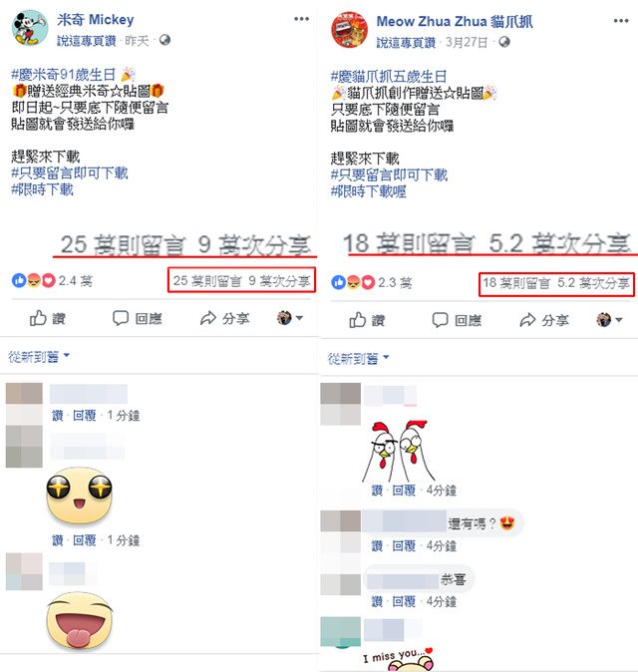Expand 從新到舊 comment sorting under the Mickey post
The width and height of the screenshot is (638, 672).
pos(39,356)
